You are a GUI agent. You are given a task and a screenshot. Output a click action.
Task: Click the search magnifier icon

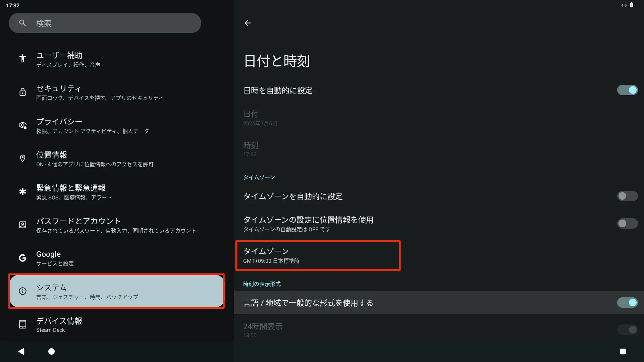22,23
